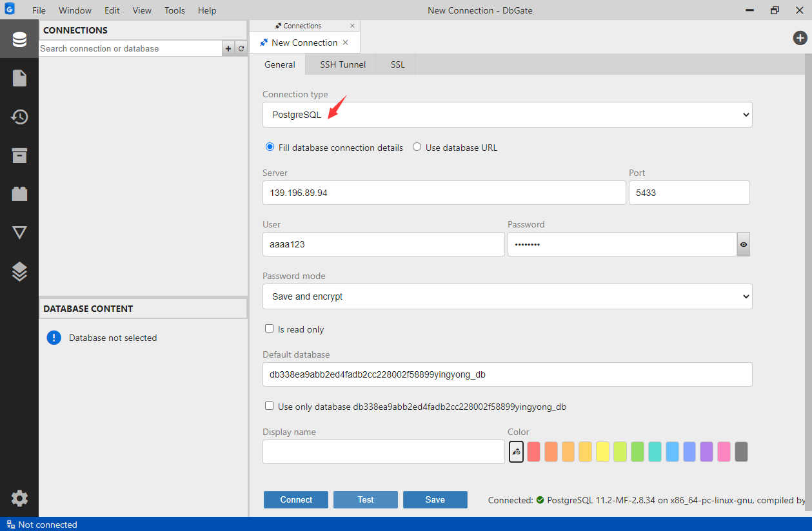This screenshot has width=812, height=531.
Task: Open the Password mode dropdown
Action: pos(507,296)
